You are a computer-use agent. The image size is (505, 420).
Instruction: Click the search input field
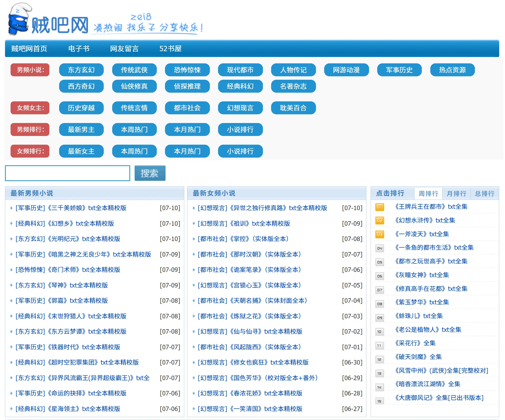pyautogui.click(x=67, y=173)
